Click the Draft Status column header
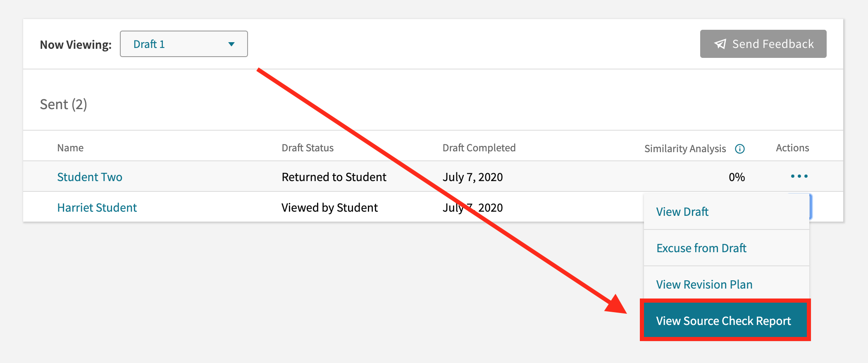 pyautogui.click(x=308, y=148)
